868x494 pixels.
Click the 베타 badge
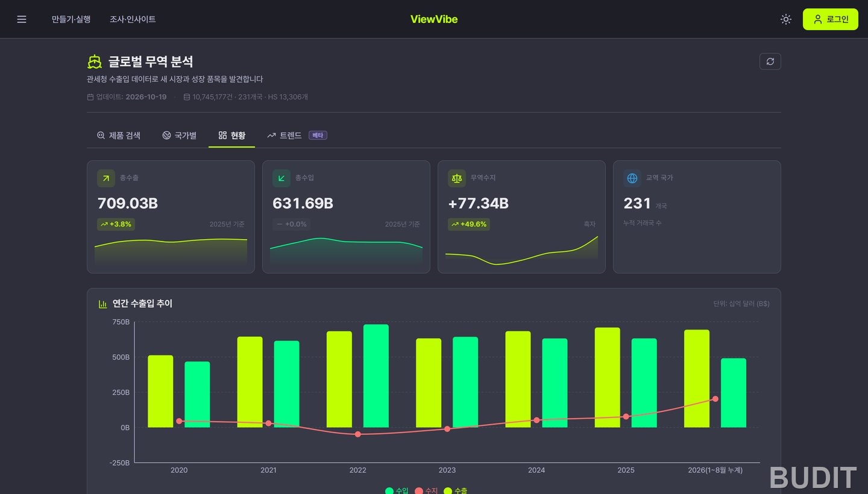318,136
